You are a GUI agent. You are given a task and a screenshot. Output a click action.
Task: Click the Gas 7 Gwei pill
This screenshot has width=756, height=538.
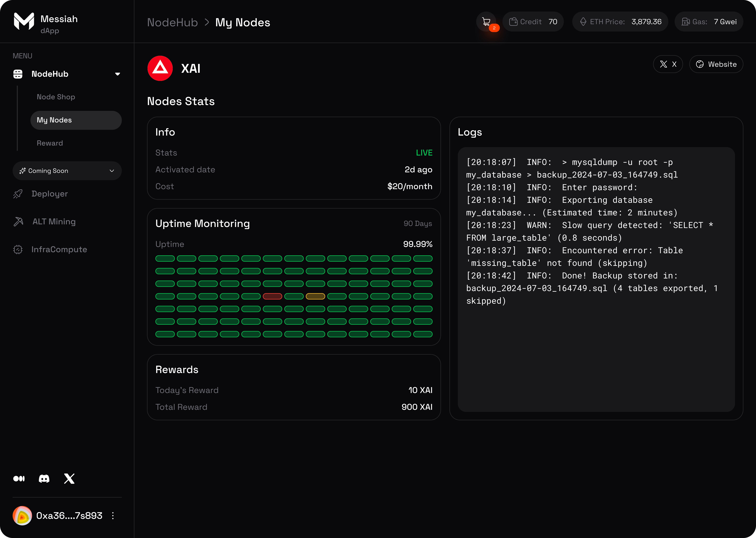(x=709, y=22)
